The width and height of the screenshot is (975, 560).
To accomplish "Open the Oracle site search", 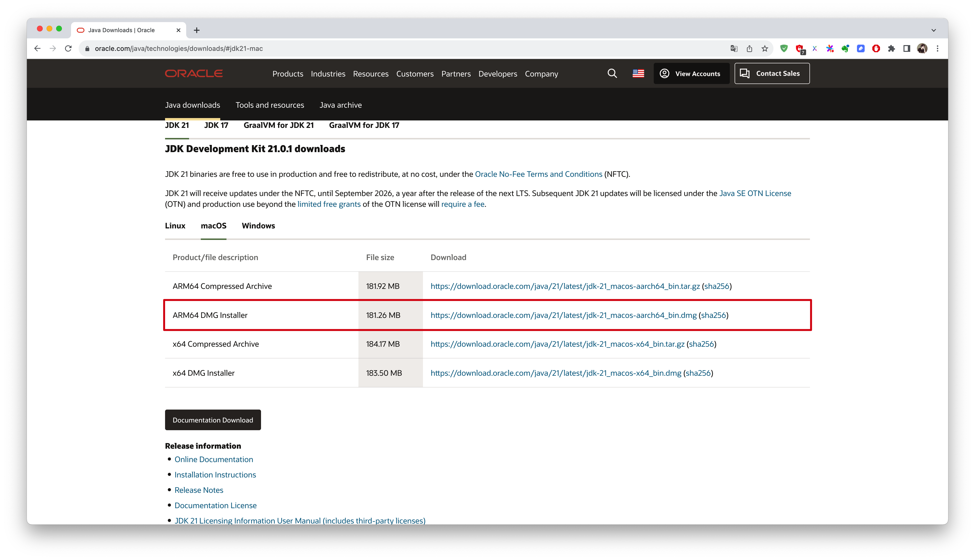I will click(612, 73).
